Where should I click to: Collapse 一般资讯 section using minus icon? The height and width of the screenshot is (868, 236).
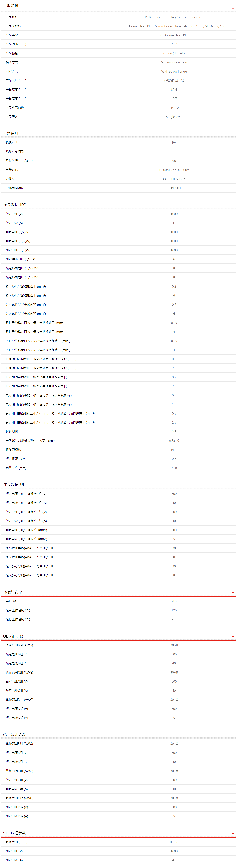coord(233,7)
